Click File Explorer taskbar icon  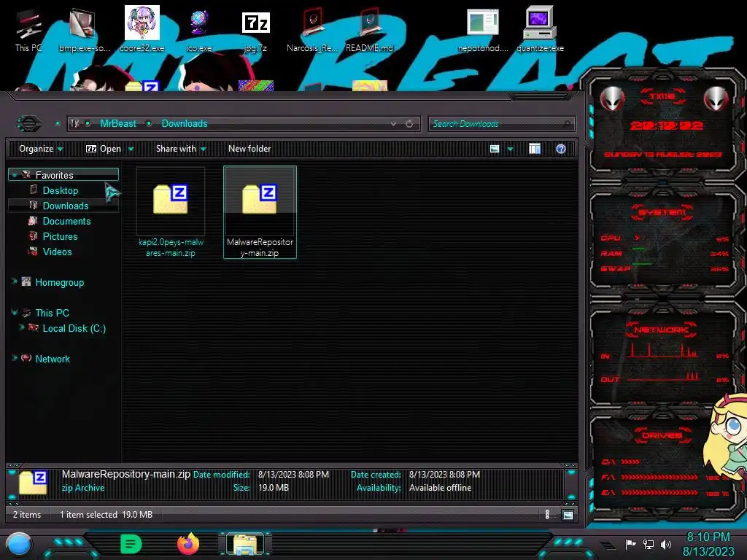tap(245, 545)
